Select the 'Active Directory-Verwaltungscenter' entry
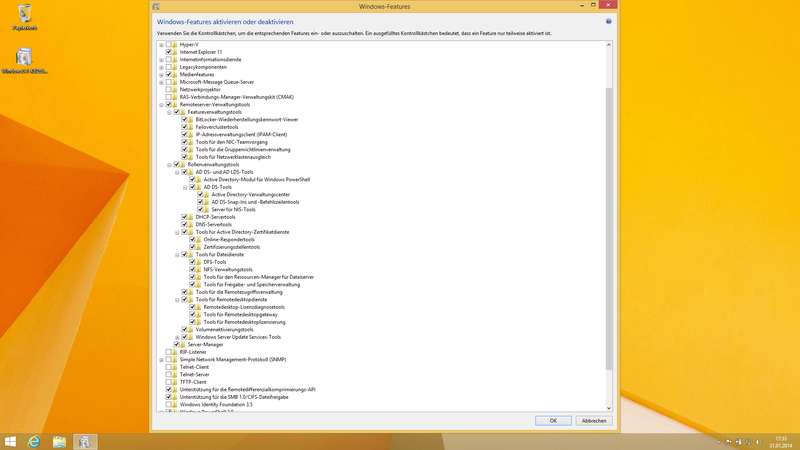Screen dimensions: 800x450 [x=251, y=194]
